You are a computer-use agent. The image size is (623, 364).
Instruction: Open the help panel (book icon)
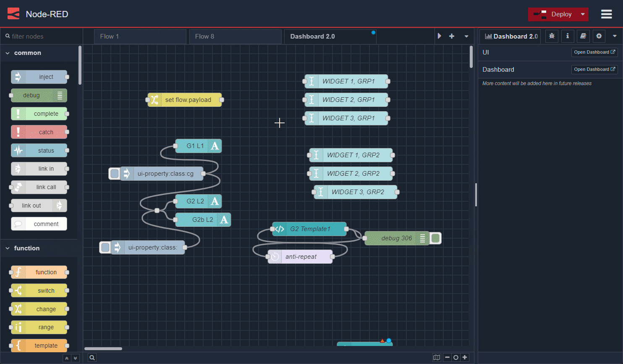pos(583,36)
